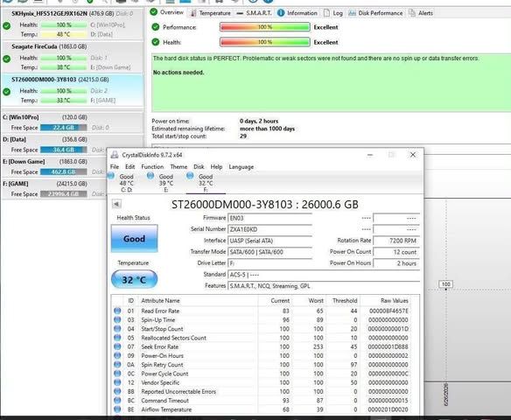Click the C: free space 22.4 GB bar

[64, 128]
